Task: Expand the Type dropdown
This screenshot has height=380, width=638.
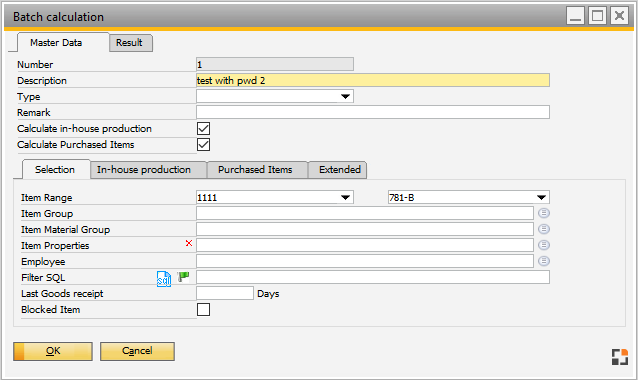Action: 345,96
